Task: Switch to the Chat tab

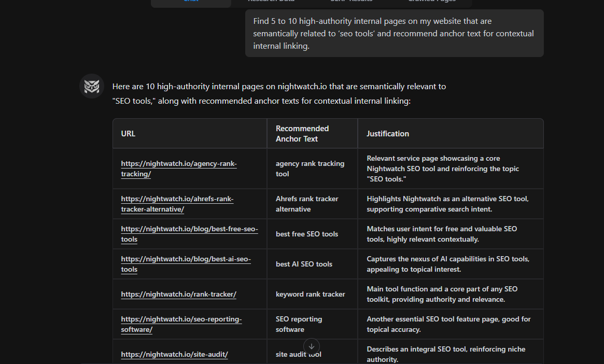Action: [x=191, y=2]
